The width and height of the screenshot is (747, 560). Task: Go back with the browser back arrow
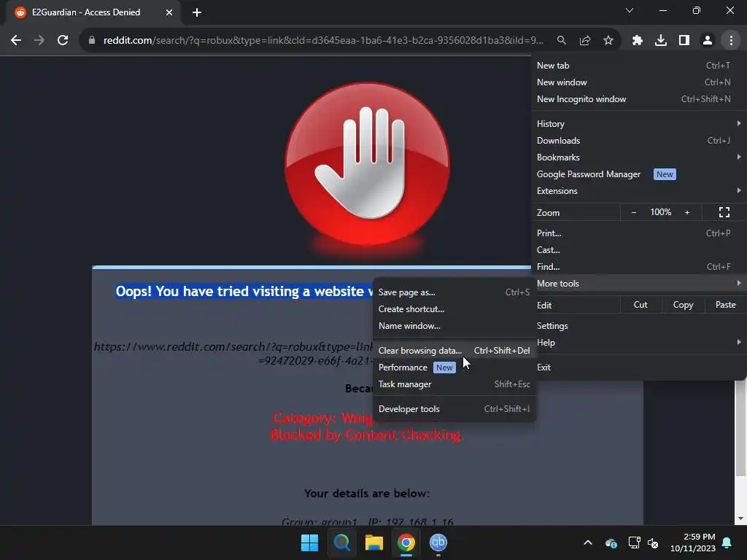(16, 41)
